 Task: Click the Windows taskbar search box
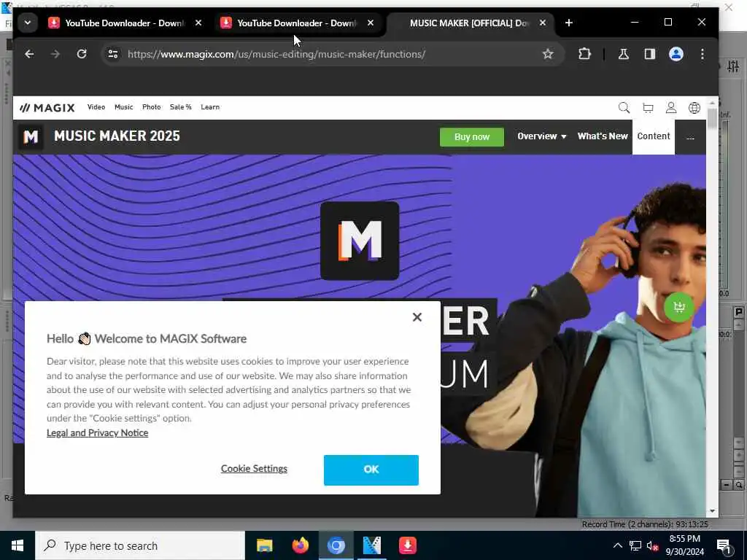[x=140, y=545]
